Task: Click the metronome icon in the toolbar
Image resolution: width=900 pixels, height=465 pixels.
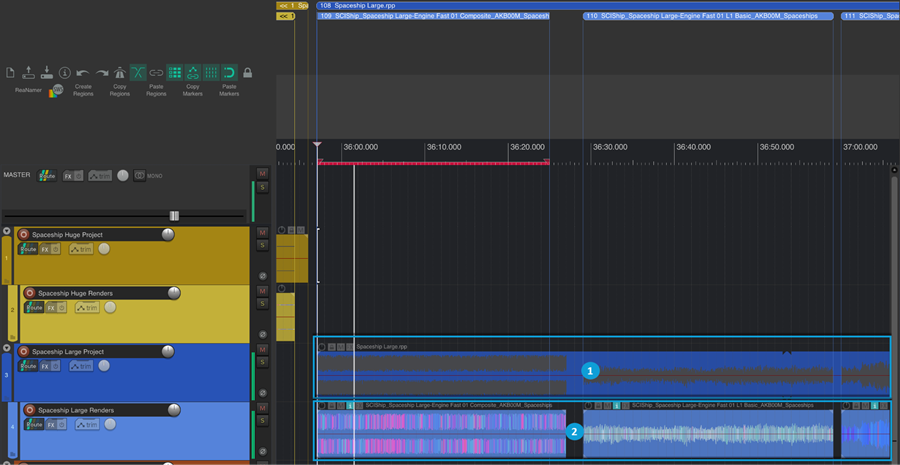Action: point(120,73)
